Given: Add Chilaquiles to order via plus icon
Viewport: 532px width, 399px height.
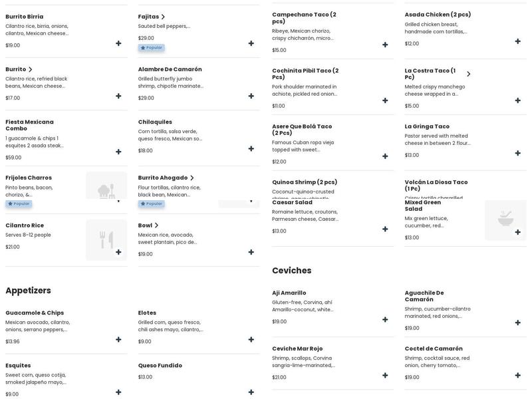Looking at the screenshot, I should point(251,149).
